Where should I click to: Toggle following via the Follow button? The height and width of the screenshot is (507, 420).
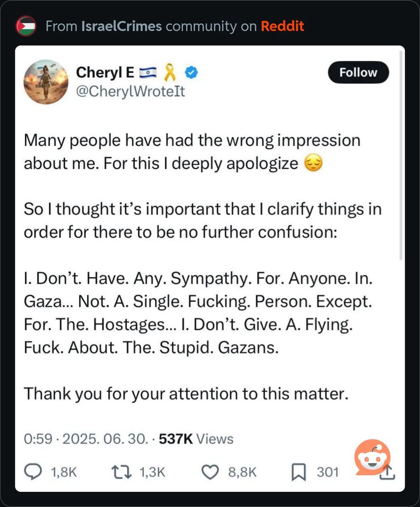[x=358, y=72]
